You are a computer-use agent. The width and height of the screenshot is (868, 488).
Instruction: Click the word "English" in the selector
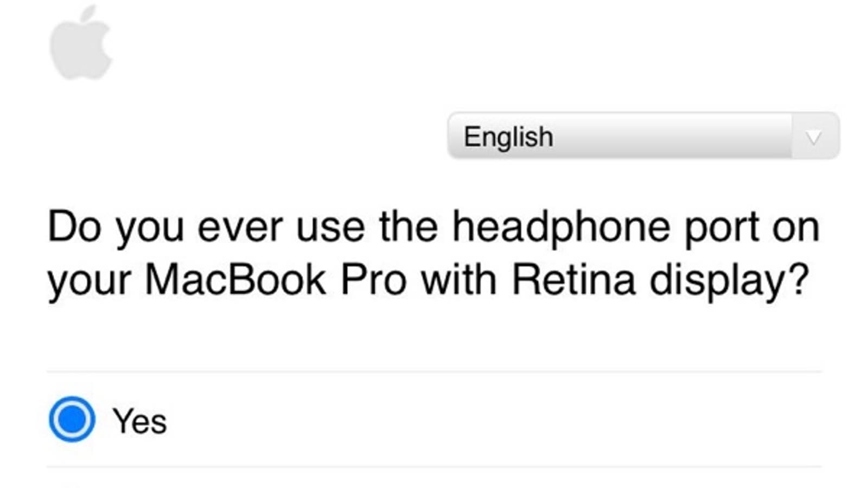tap(508, 137)
